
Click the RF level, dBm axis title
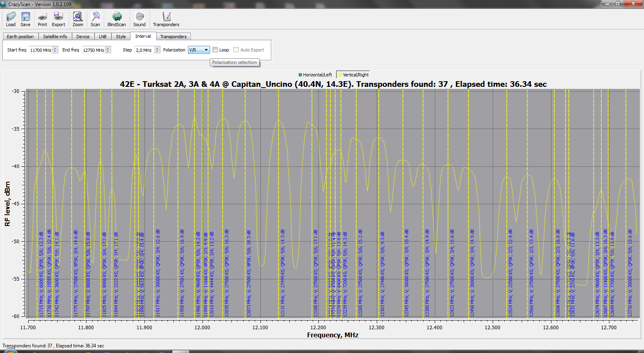[8, 204]
